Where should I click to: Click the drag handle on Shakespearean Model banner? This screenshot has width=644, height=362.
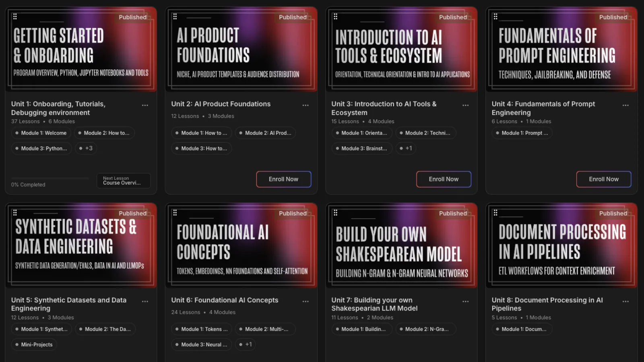point(335,213)
